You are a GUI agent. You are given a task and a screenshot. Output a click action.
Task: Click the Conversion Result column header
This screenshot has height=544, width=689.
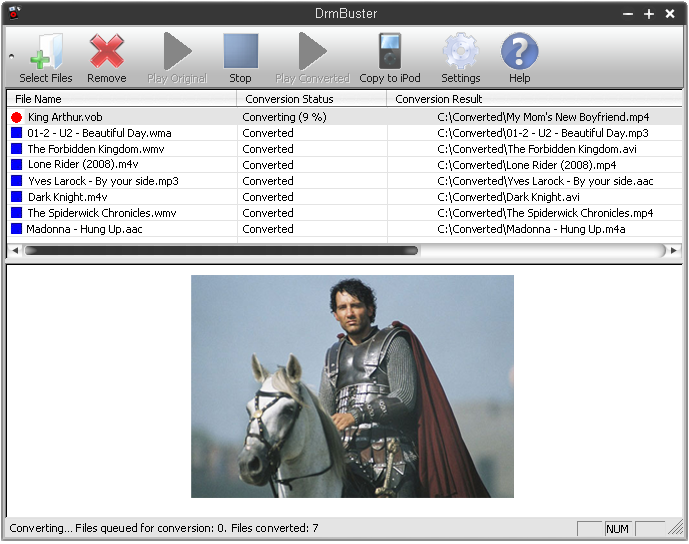(x=534, y=99)
